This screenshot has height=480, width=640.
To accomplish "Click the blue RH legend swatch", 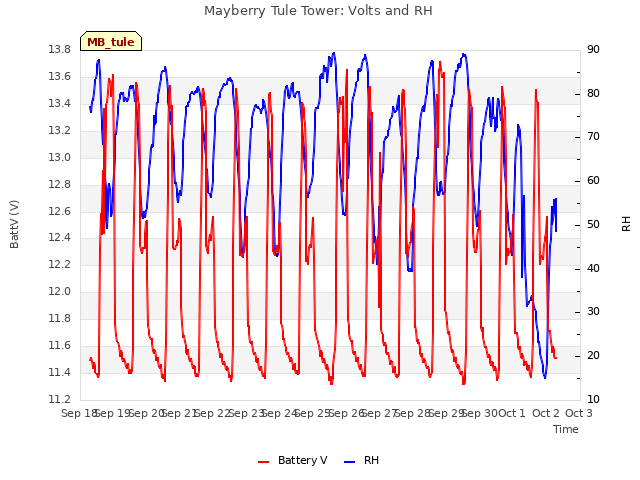I will [349, 462].
